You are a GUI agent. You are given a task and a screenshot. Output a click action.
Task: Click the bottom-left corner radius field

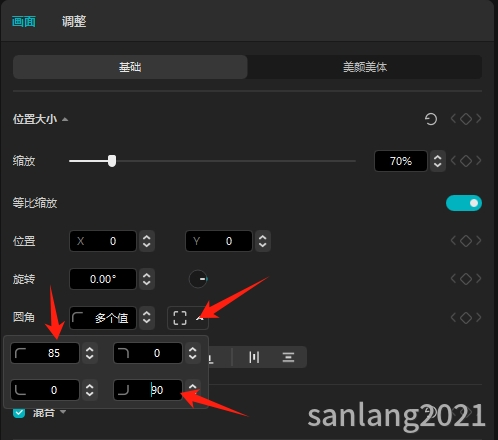(x=45, y=390)
